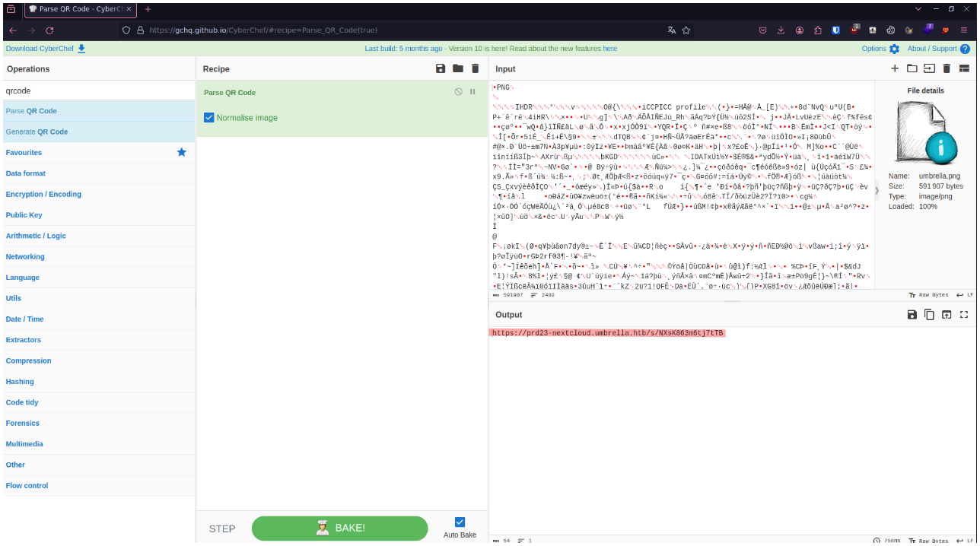Expand the Utils category
This screenshot has height=546, width=980.
tap(98, 298)
